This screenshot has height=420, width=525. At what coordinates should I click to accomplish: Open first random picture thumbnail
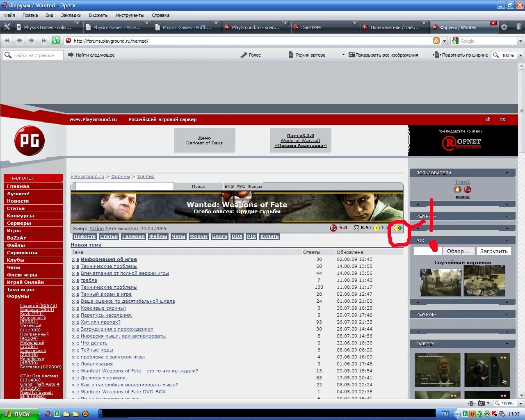[441, 282]
